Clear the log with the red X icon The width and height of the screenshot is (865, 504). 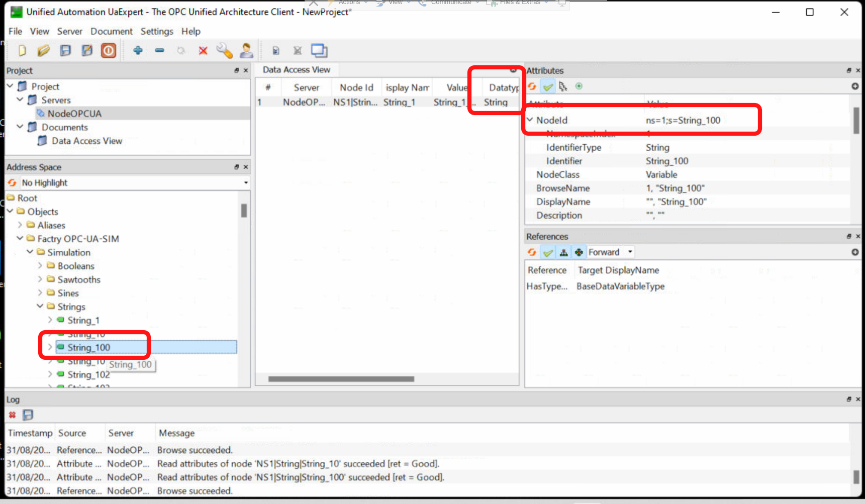click(12, 415)
